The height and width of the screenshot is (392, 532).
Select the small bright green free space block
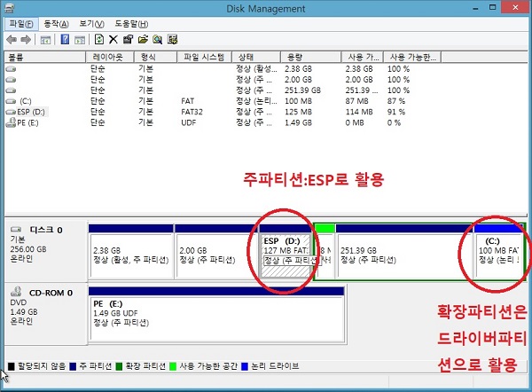coord(325,252)
